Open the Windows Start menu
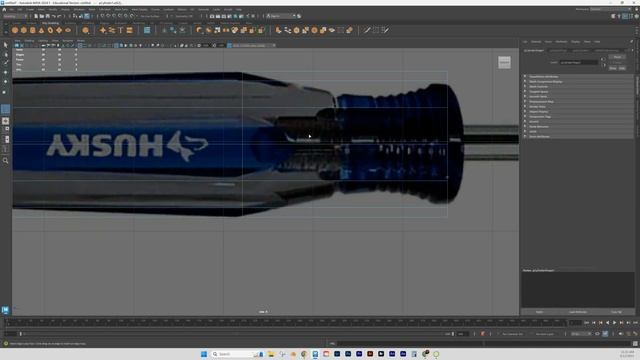Screen dimensions: 640x360 coord(204,354)
